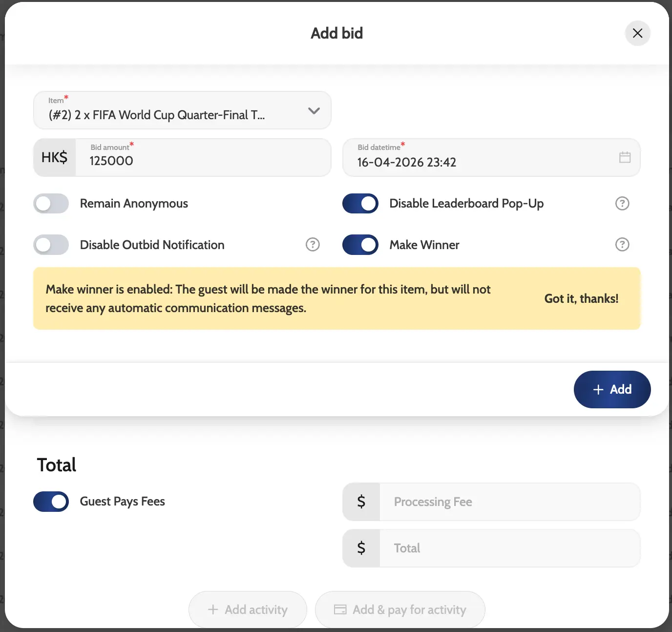Viewport: 672px width, 632px height.
Task: Click Add & pay for activity
Action: coord(400,610)
